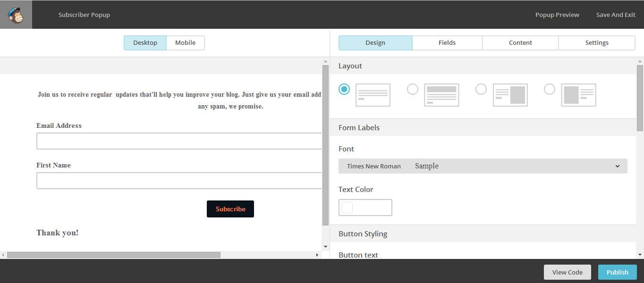The height and width of the screenshot is (283, 644).
Task: Click the Publish button
Action: coord(617,272)
